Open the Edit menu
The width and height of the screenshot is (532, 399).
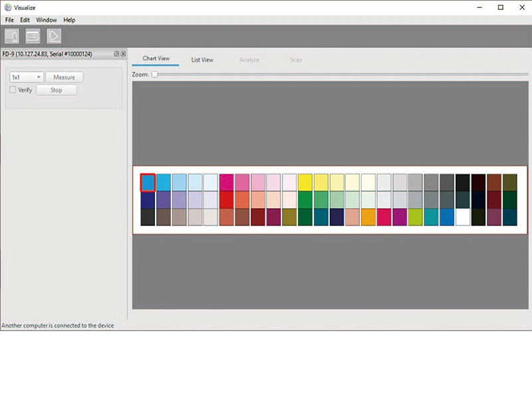[25, 20]
